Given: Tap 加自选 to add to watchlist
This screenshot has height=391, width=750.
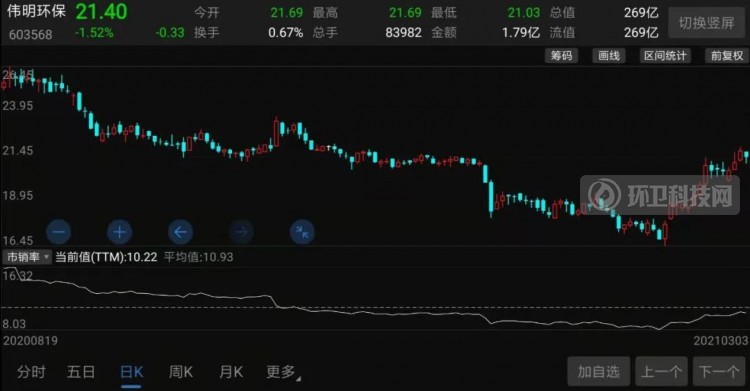Looking at the screenshot, I should point(598,371).
